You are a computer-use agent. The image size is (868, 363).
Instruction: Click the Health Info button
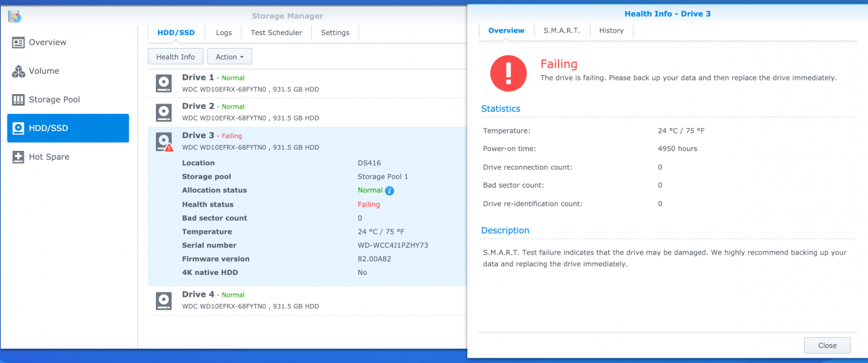(x=175, y=57)
